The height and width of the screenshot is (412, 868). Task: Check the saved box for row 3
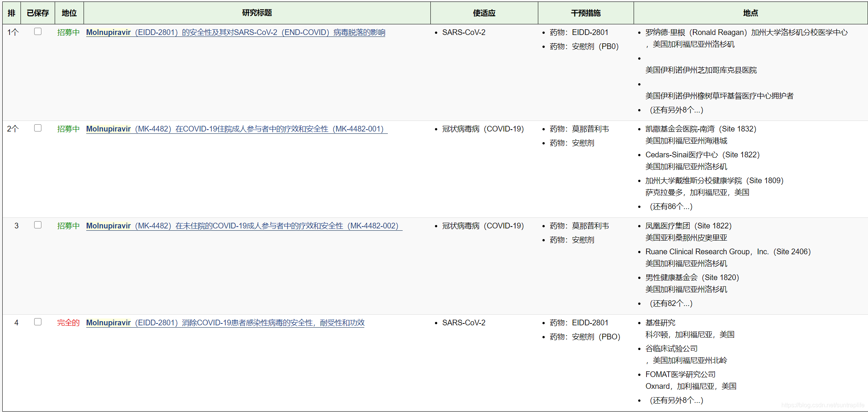tap(38, 225)
